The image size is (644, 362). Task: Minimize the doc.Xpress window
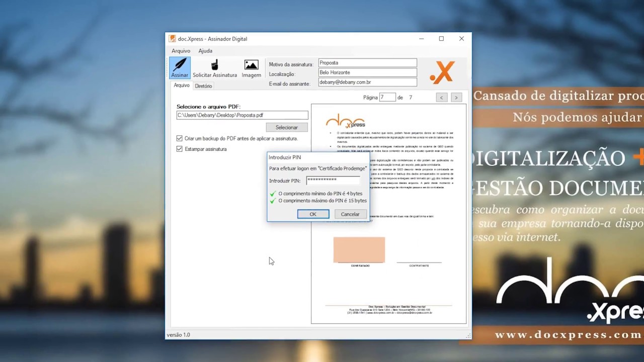click(x=422, y=39)
